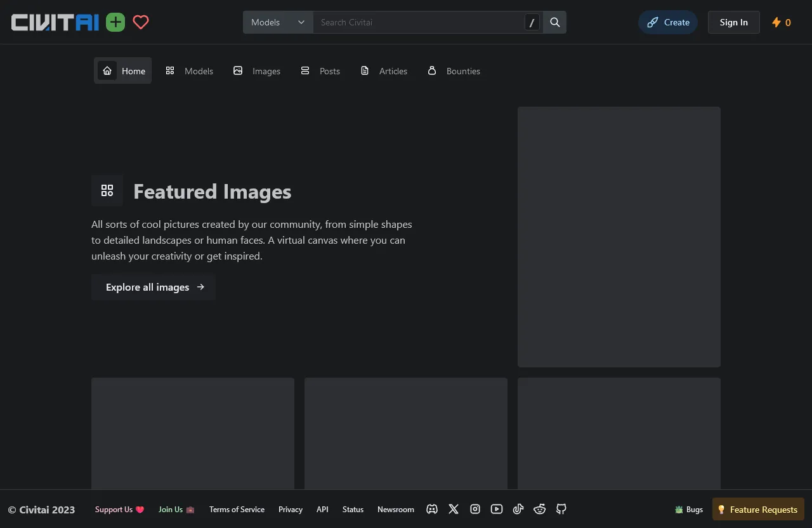Click the Sign In button
Screen dimensions: 812x528
[734, 22]
